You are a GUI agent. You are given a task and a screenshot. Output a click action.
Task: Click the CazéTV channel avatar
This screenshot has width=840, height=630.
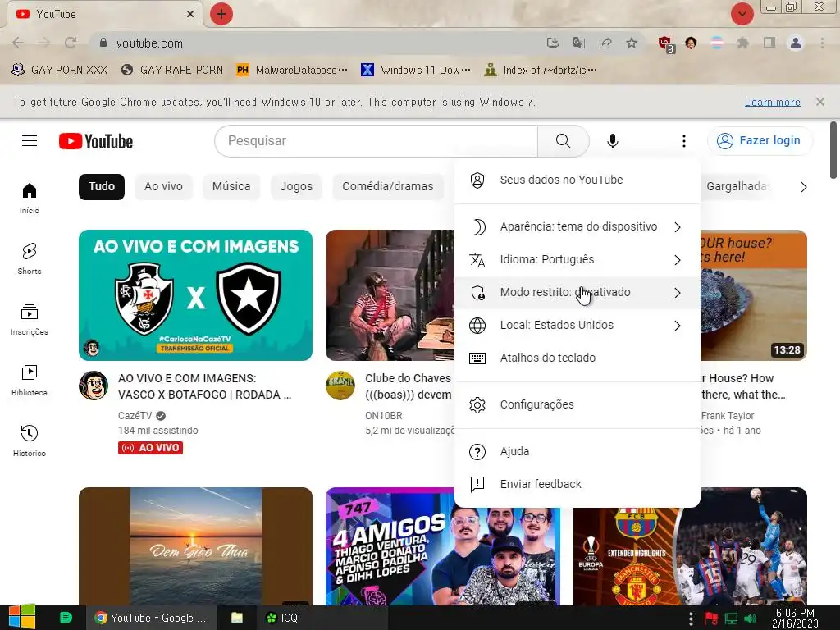(94, 386)
